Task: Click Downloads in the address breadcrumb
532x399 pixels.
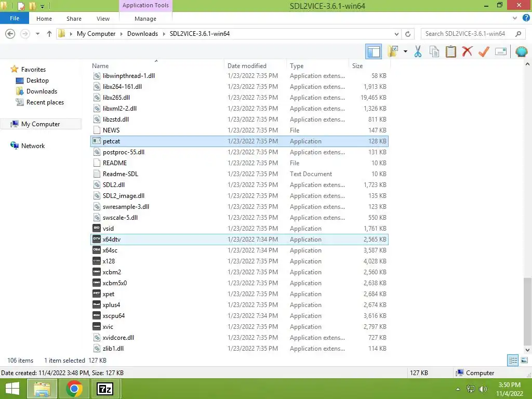Action: 142,34
